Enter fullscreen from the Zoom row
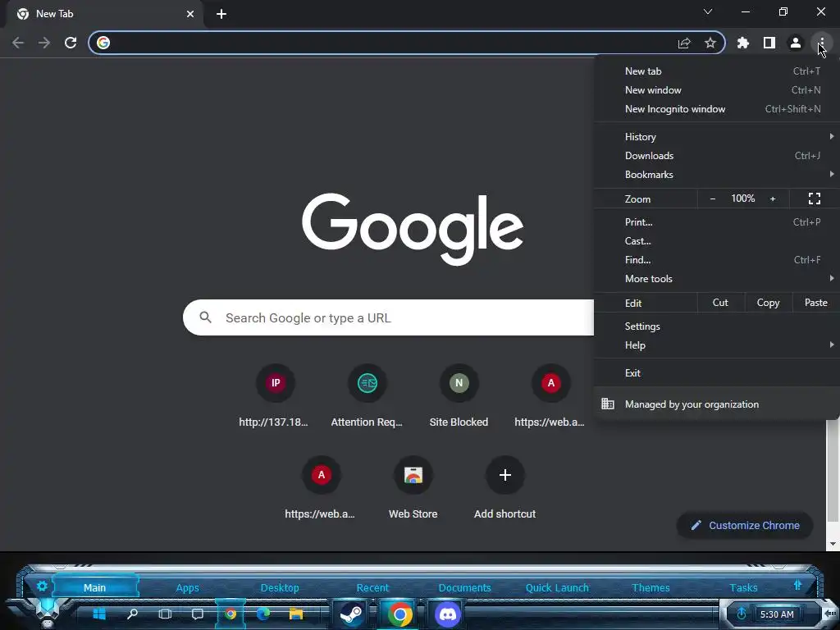Viewport: 840px width, 630px height. tap(815, 199)
